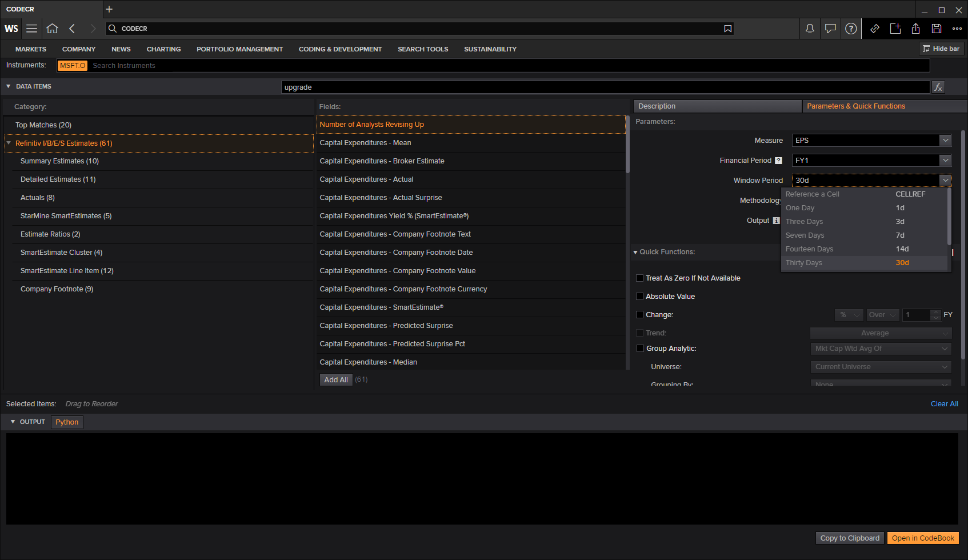Select Top Matches (20) category

pos(159,125)
